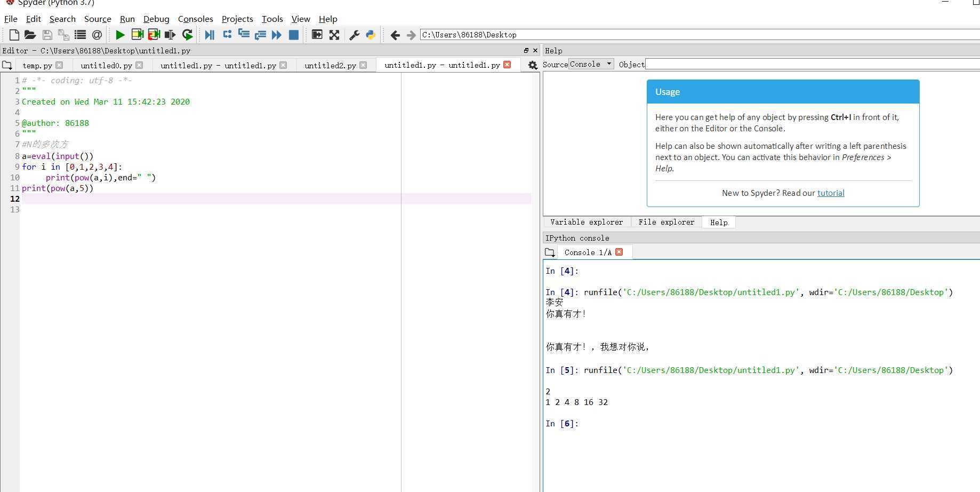980x492 pixels.
Task: Open editor options gear icon
Action: click(533, 65)
